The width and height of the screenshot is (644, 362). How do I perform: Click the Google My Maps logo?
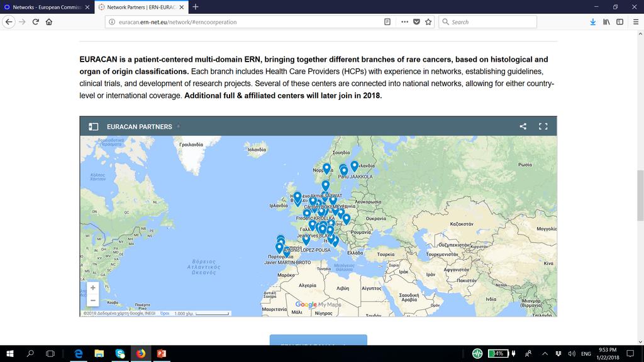point(318,305)
